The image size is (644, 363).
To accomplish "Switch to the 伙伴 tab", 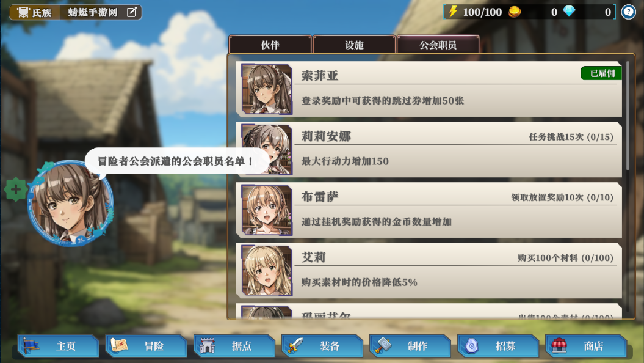I will pos(270,45).
